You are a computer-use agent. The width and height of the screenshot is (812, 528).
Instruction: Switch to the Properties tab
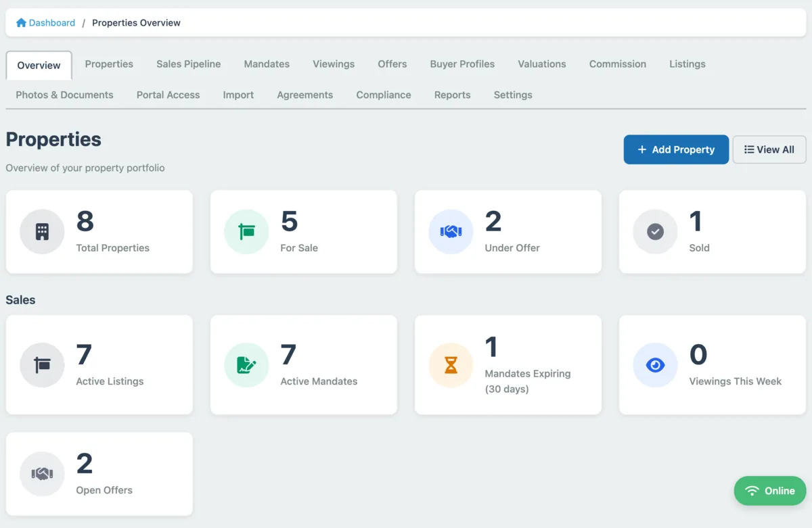click(109, 64)
